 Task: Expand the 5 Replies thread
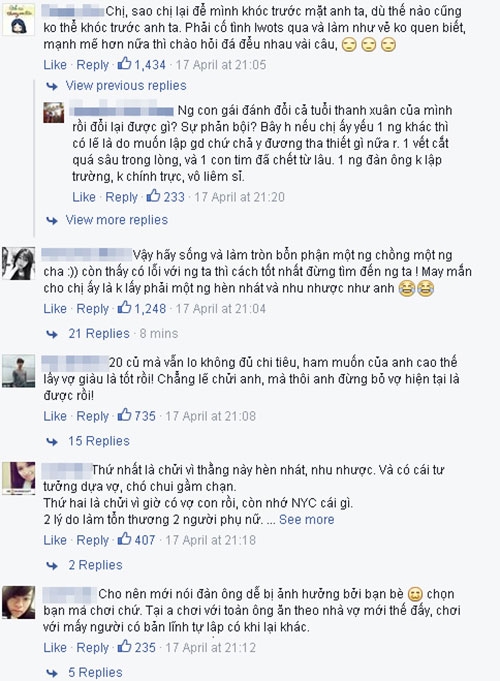(95, 672)
